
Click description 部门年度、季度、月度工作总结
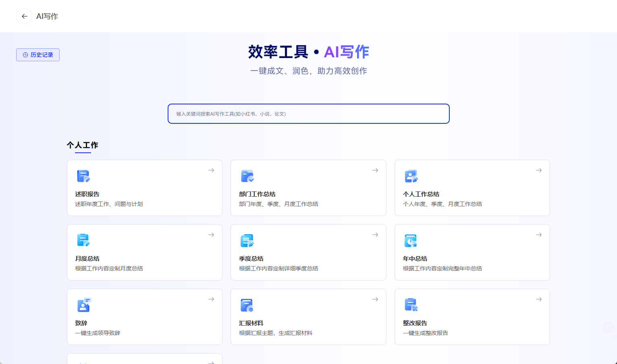[x=278, y=204]
